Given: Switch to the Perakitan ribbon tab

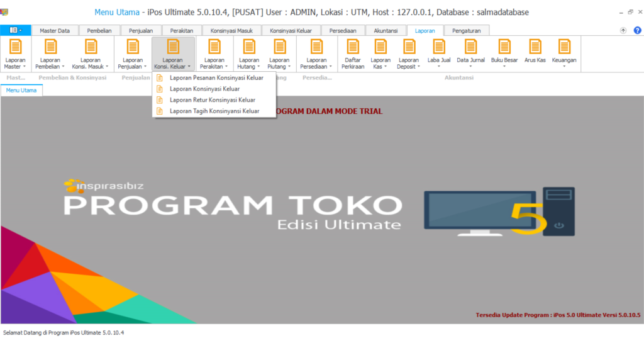Looking at the screenshot, I should coord(182,30).
